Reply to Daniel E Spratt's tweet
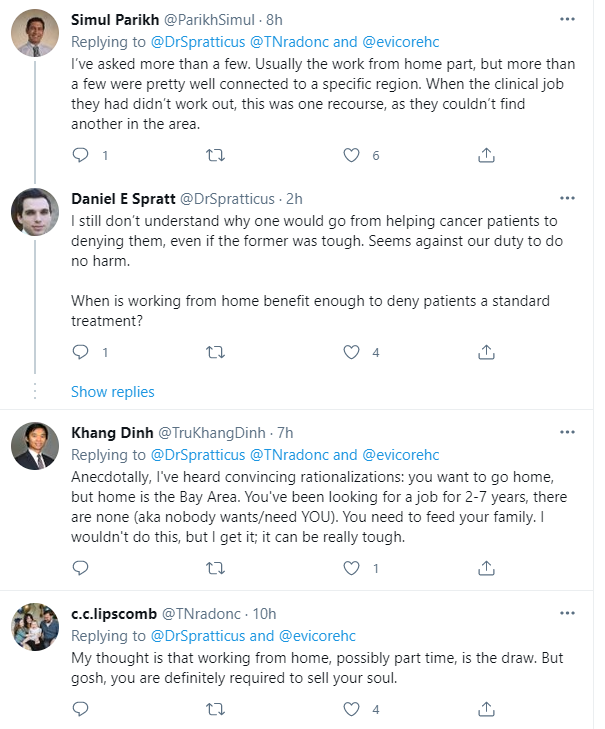605x729 pixels. pyautogui.click(x=81, y=352)
